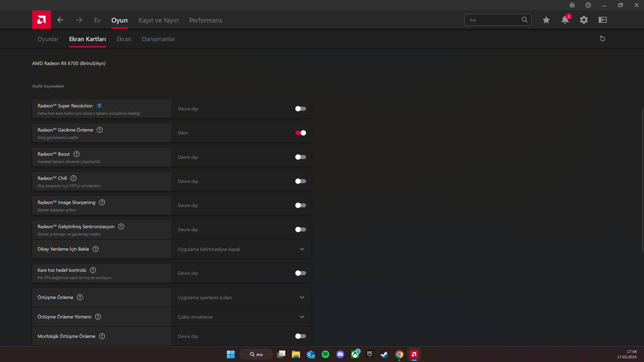Screen dimensions: 644x362
Task: Click AMD Radeon RX 6700 card title
Action: (69, 63)
